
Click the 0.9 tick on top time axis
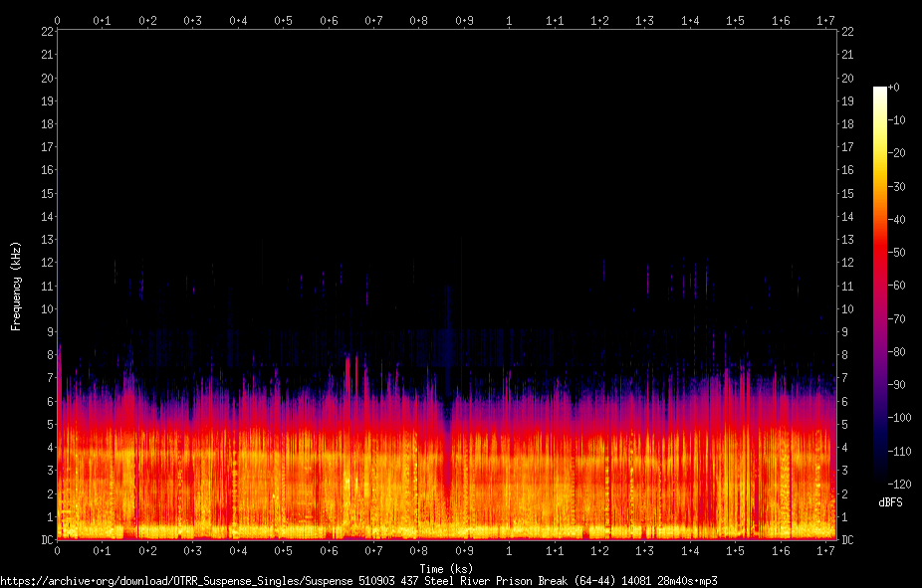pyautogui.click(x=464, y=21)
